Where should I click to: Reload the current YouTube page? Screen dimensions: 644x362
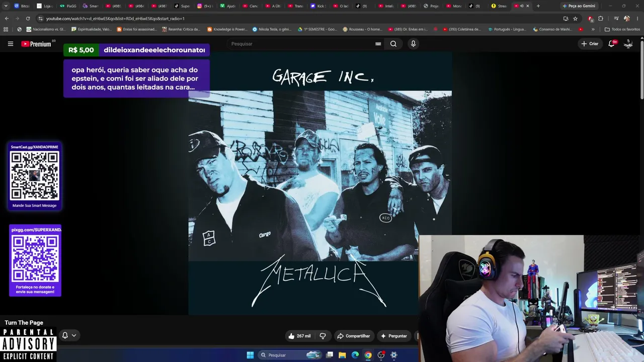(x=28, y=19)
